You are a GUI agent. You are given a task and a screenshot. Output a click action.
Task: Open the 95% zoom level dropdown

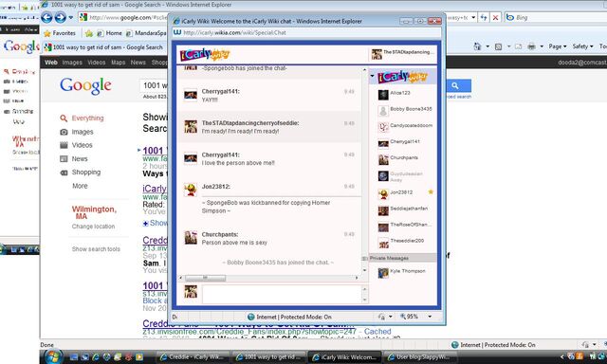coord(430,317)
